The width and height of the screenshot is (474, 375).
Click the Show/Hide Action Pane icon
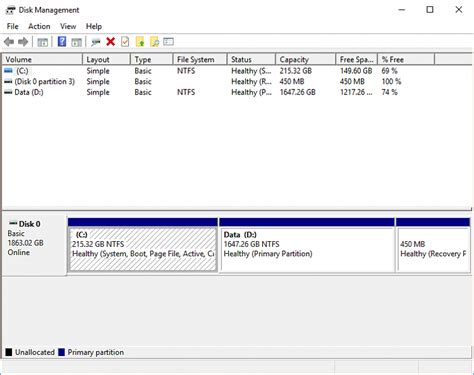pyautogui.click(x=77, y=42)
